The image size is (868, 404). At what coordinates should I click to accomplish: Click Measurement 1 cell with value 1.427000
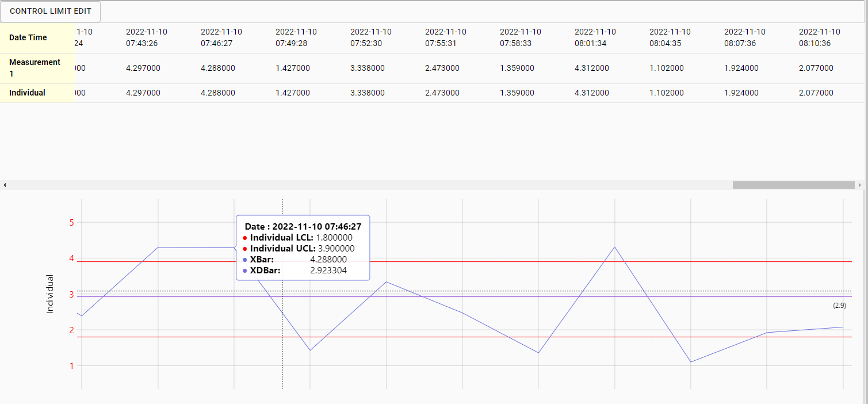(292, 68)
